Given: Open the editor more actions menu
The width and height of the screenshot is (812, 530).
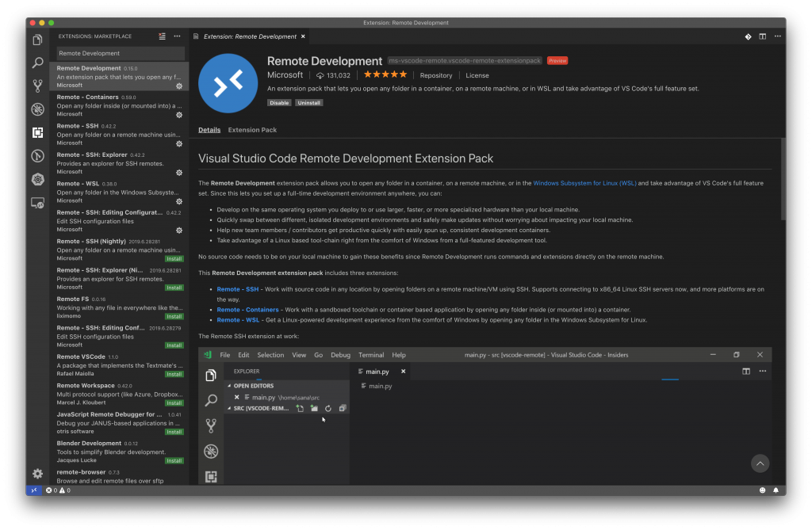Looking at the screenshot, I should pos(777,36).
